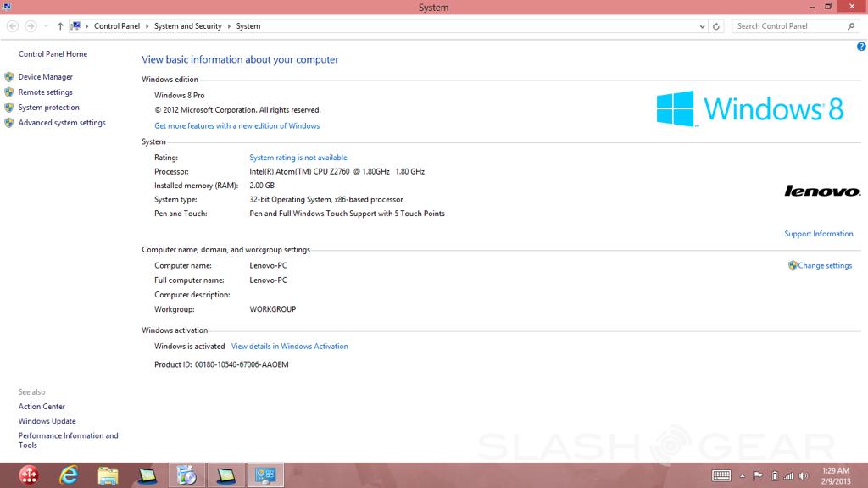Click Change settings for computer name

tap(824, 266)
